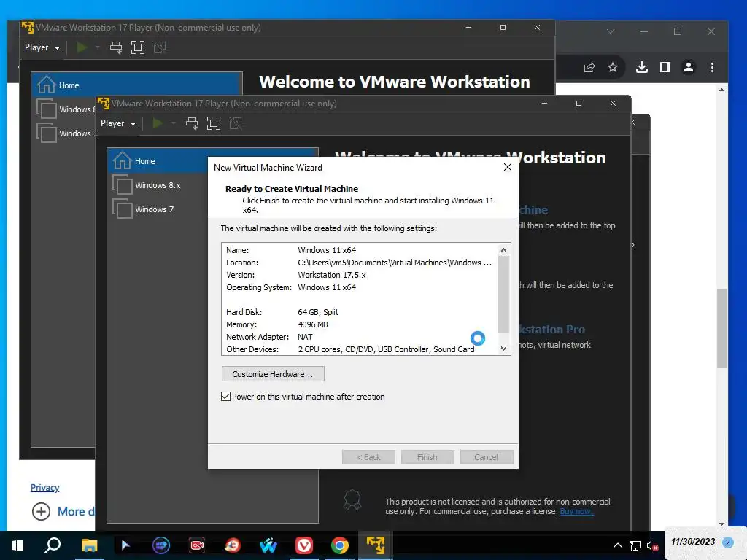
Task: Click Unity mode icon in back VMware toolbar
Action: point(160,47)
